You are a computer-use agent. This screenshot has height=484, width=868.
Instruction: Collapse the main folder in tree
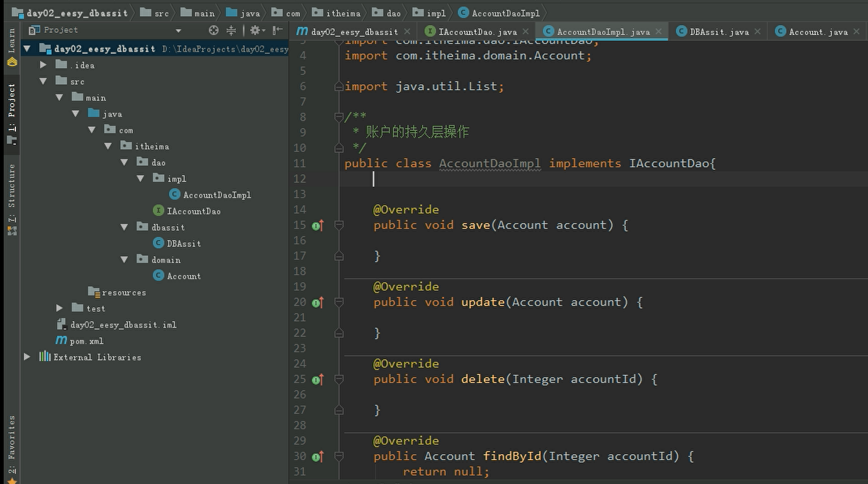(x=59, y=97)
